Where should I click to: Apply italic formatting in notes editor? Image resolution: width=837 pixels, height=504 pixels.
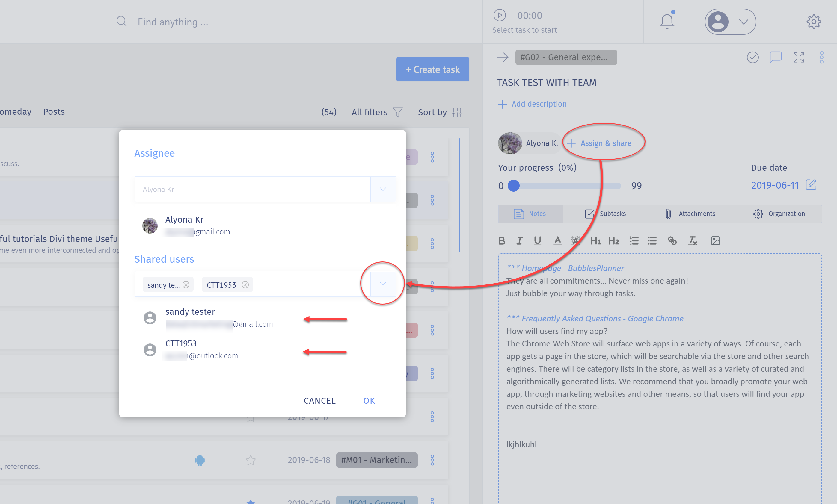(519, 241)
